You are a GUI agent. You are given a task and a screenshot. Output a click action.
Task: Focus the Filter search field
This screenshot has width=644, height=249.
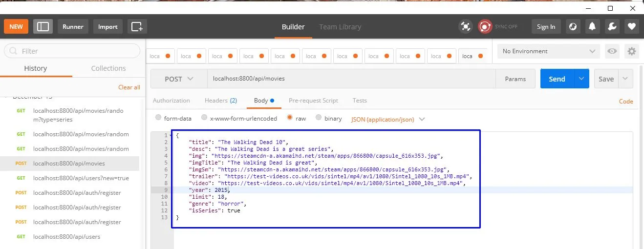(72, 51)
